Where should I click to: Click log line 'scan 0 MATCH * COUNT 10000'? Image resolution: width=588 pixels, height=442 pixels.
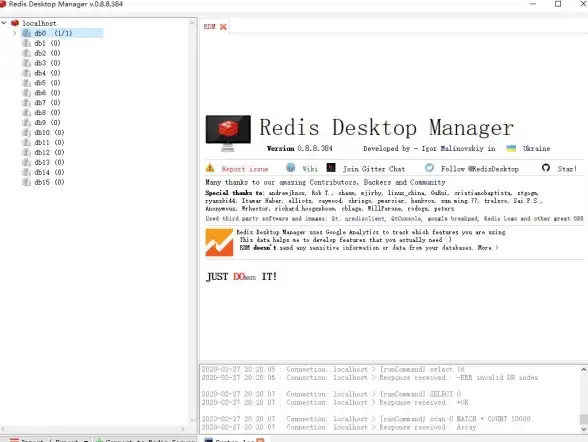tap(366, 419)
